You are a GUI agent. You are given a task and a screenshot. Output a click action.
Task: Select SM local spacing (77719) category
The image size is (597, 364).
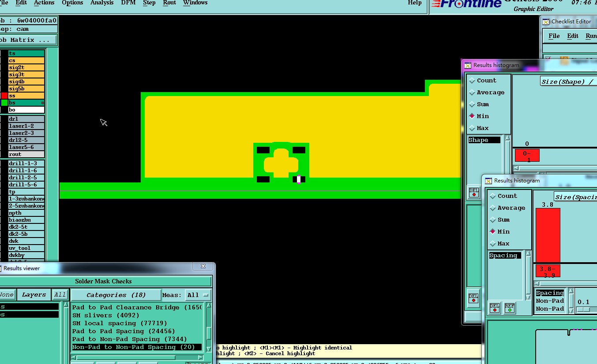pyautogui.click(x=137, y=323)
